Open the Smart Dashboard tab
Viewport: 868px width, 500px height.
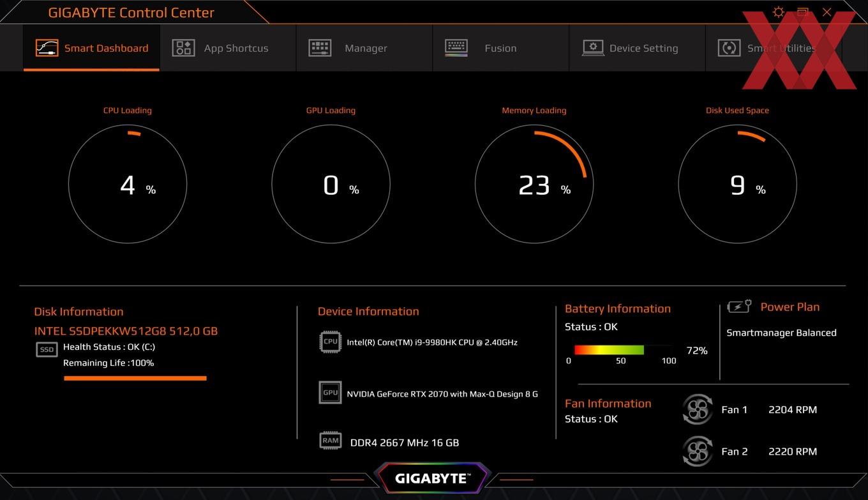pos(91,48)
